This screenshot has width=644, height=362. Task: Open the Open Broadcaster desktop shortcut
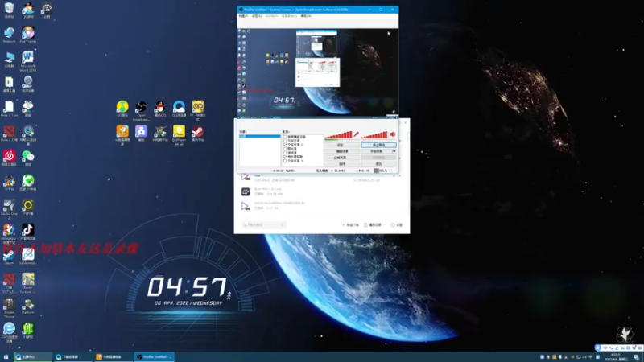(142, 111)
